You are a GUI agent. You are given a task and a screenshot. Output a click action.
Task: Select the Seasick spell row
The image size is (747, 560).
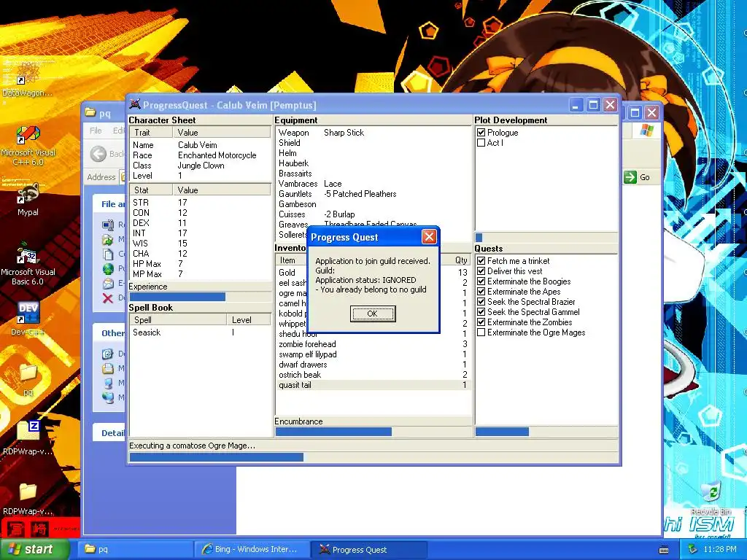coord(200,332)
